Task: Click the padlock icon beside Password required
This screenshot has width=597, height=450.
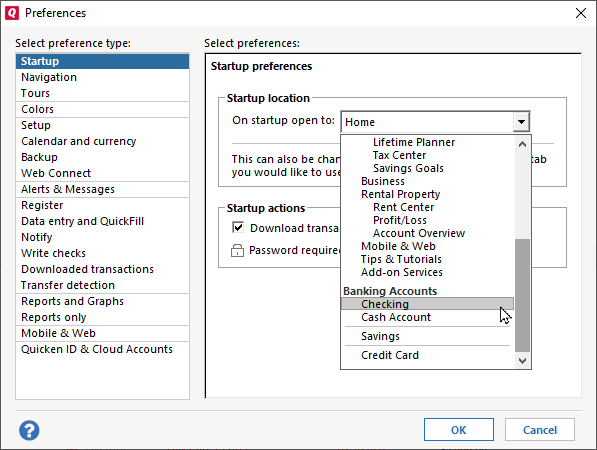Action: [x=237, y=251]
